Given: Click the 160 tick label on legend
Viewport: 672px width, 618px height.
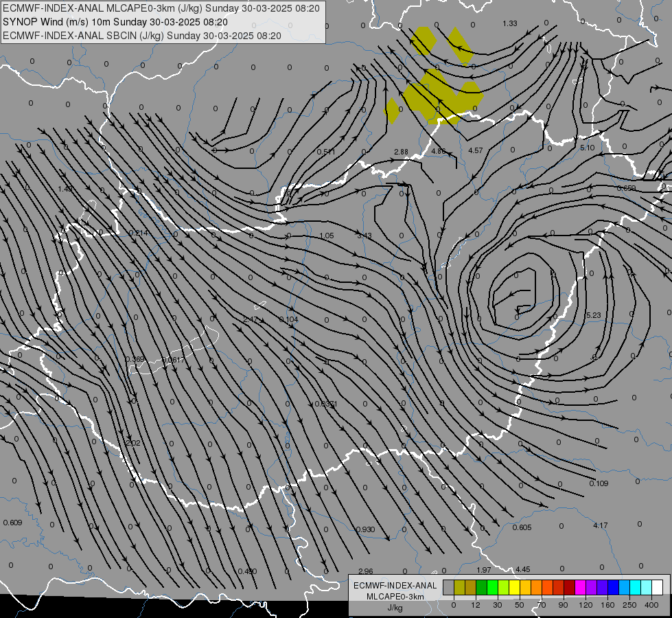Looking at the screenshot, I should point(607,605).
